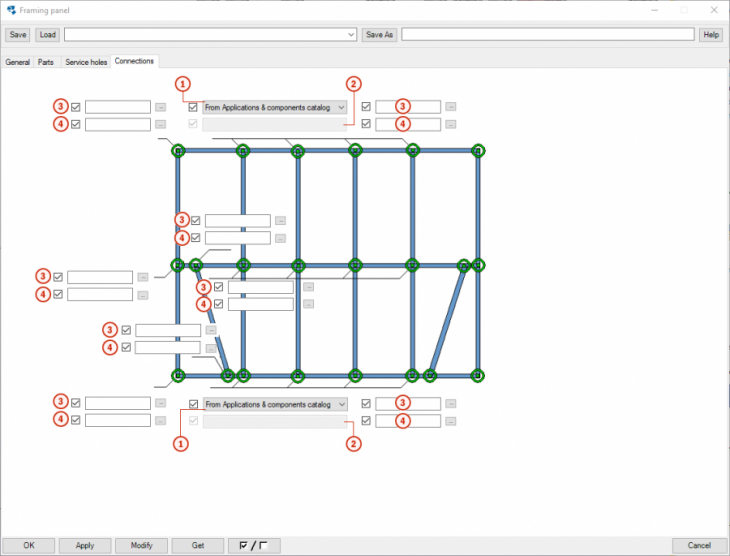Toggle the lower-left group row 3 checkbox

pos(75,403)
